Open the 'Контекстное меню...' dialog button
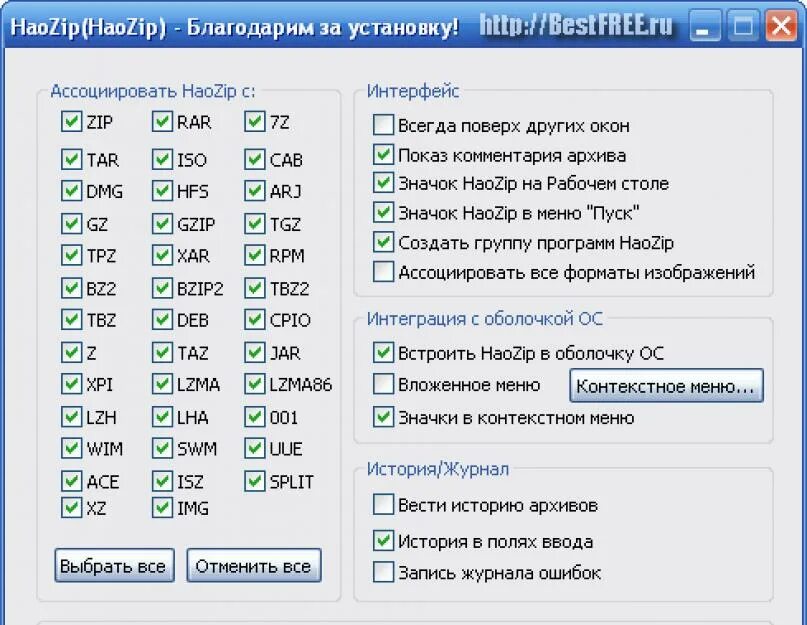 coord(666,385)
